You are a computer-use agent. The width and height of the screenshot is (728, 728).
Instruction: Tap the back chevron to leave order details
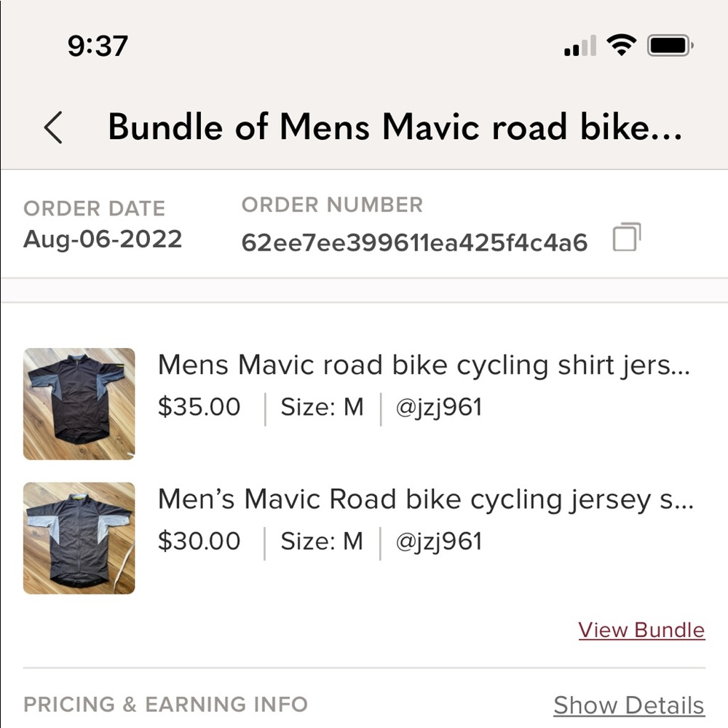pyautogui.click(x=52, y=127)
